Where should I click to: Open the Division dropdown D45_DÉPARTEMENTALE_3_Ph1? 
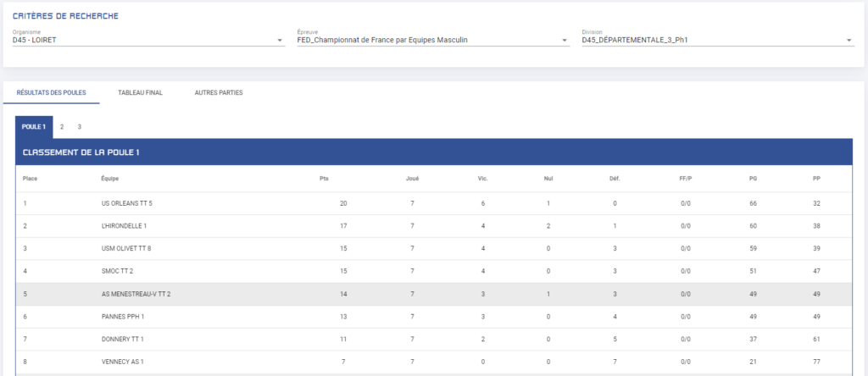tap(718, 40)
